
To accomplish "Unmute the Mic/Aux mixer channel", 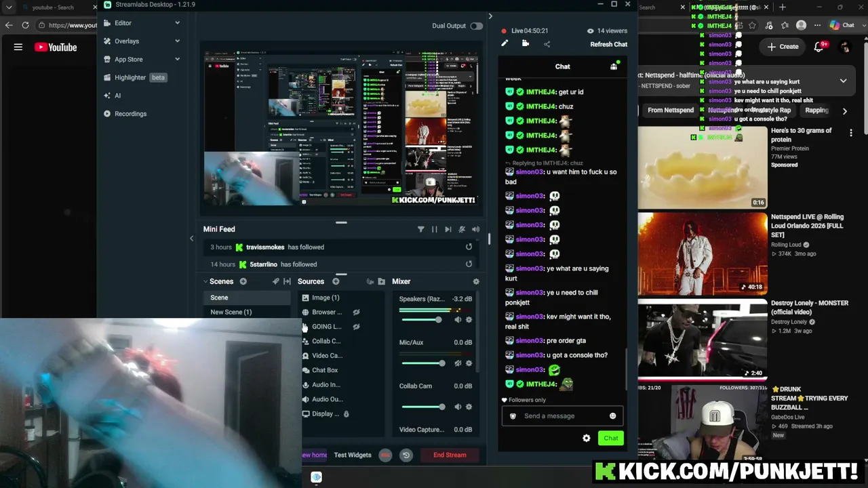I will click(458, 363).
